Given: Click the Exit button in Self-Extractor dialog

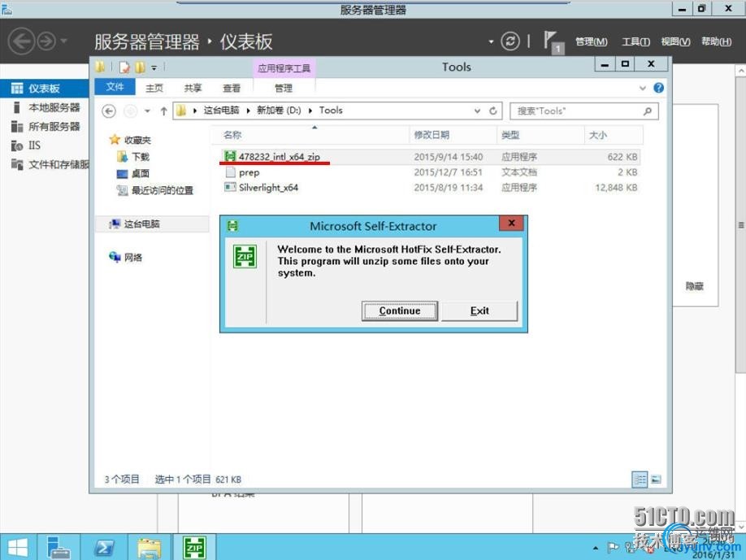Looking at the screenshot, I should pyautogui.click(x=479, y=310).
